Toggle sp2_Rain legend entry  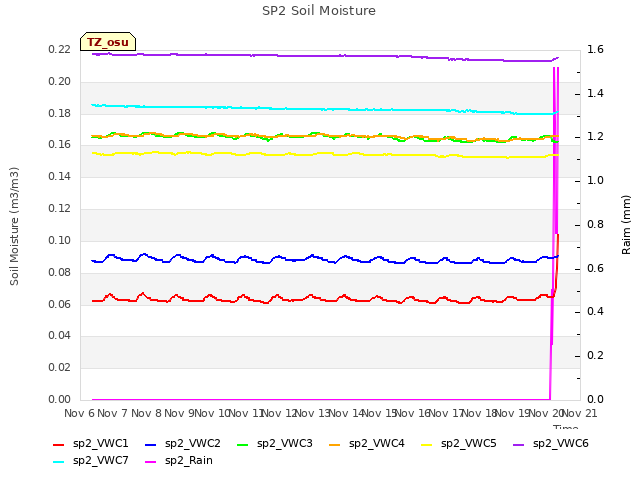(179, 461)
